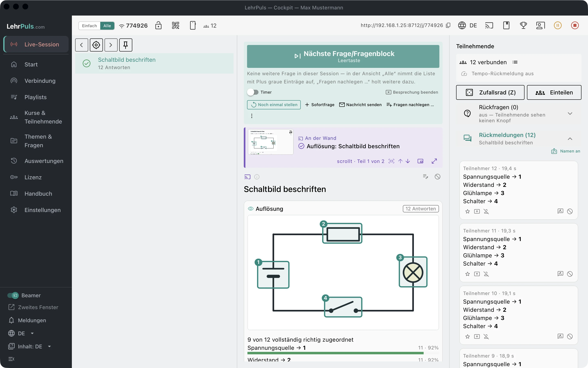
Task: Expand the Rückfragen (0) section
Action: pos(570,113)
